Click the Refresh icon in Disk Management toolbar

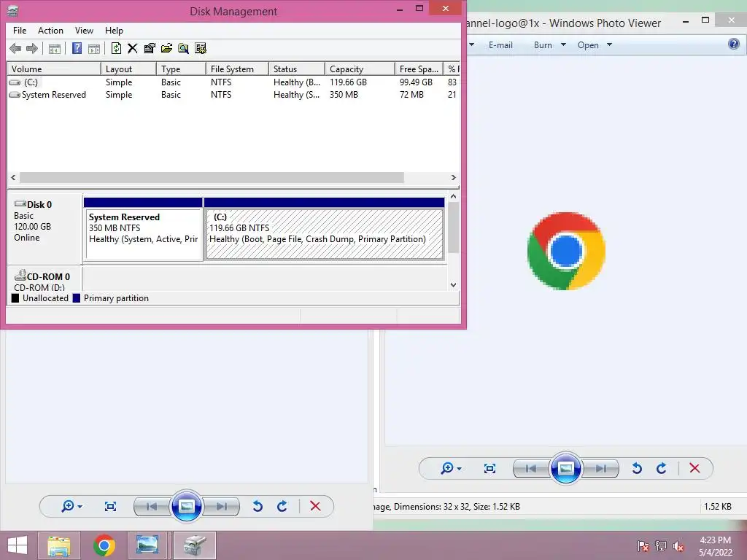pos(116,48)
